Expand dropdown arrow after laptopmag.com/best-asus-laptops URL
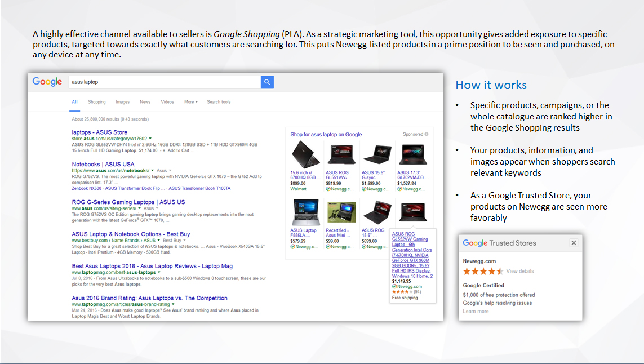The height and width of the screenshot is (364, 644). 159,272
